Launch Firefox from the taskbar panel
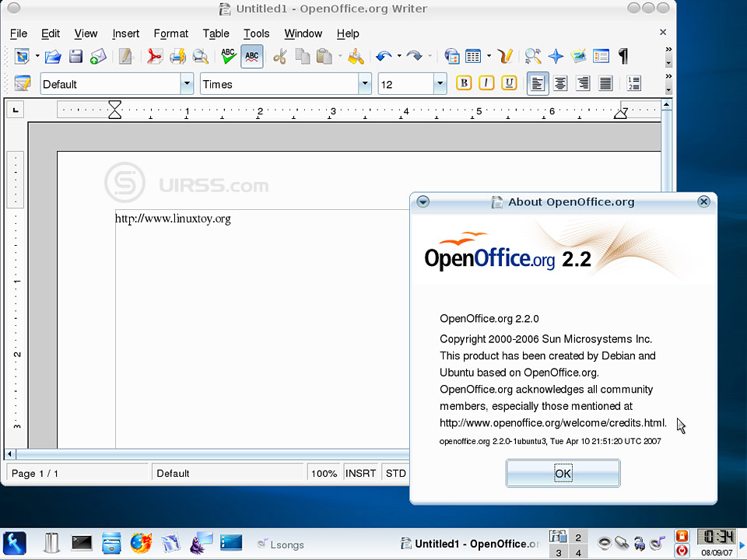Image resolution: width=747 pixels, height=560 pixels. click(141, 542)
